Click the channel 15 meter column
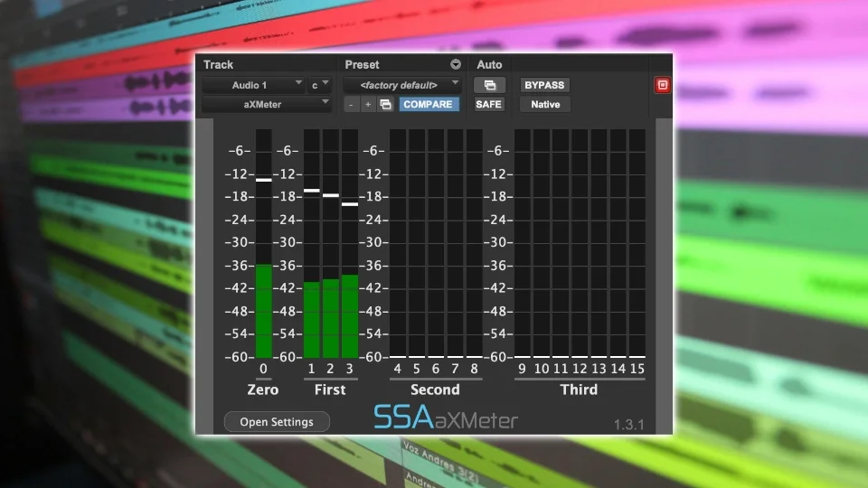This screenshot has width=868, height=488. pyautogui.click(x=637, y=243)
